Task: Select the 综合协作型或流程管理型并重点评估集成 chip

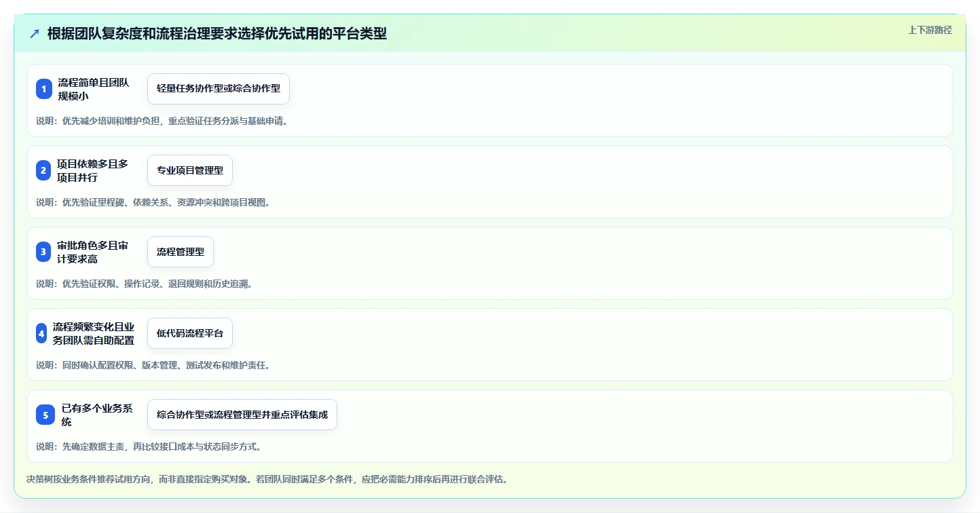Action: (242, 415)
